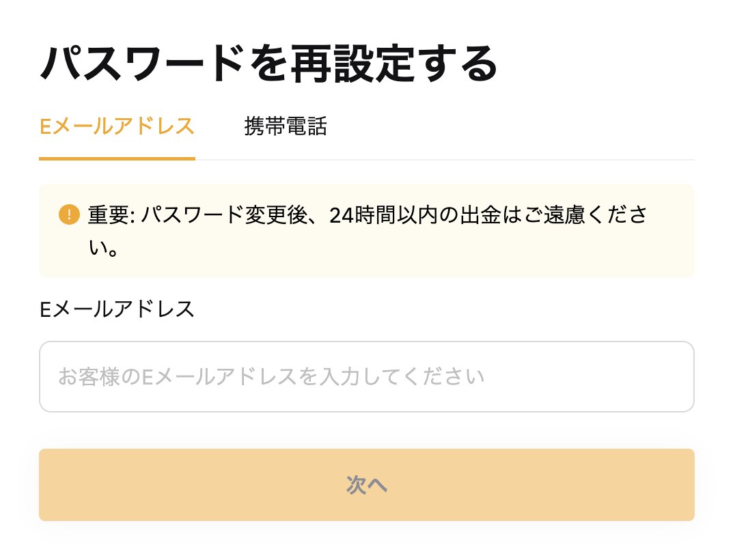Image resolution: width=735 pixels, height=560 pixels.
Task: Focus the Eメールアドレス input field
Action: 367,377
